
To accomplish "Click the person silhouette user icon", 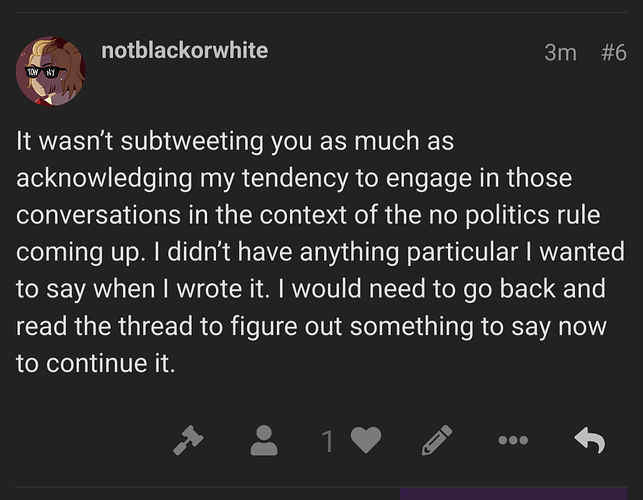I will 264,440.
